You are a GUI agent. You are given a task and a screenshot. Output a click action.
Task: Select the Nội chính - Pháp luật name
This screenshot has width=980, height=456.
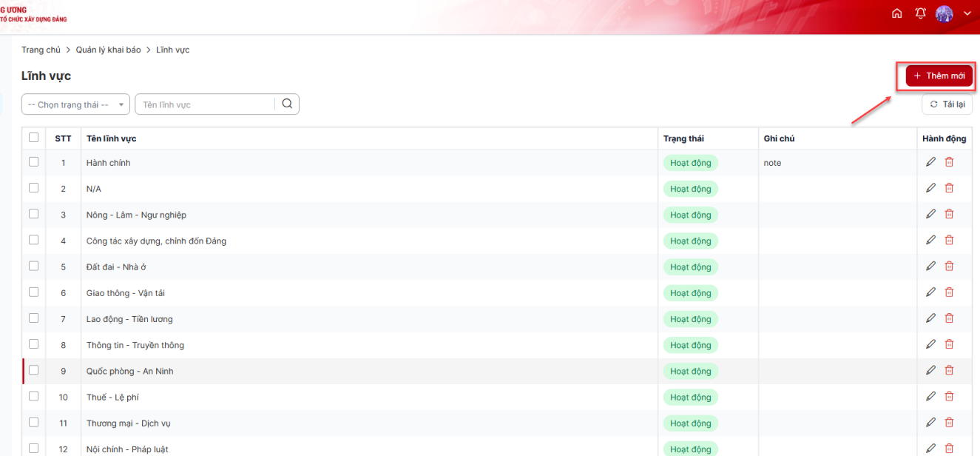(x=127, y=449)
